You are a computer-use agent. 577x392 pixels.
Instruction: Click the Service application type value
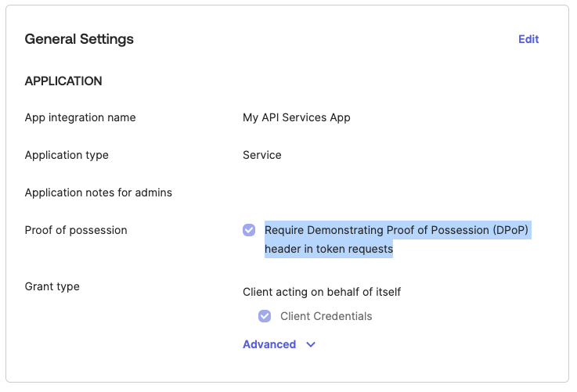pos(262,155)
